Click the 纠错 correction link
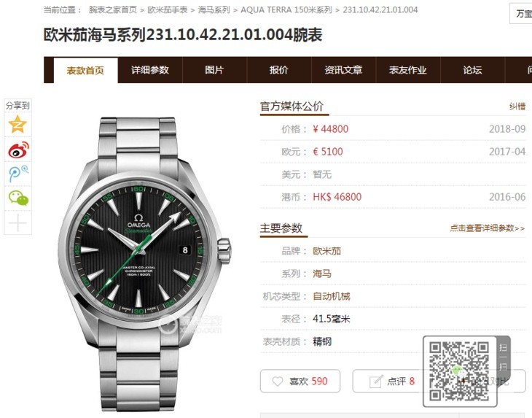The width and height of the screenshot is (532, 418). [x=517, y=107]
